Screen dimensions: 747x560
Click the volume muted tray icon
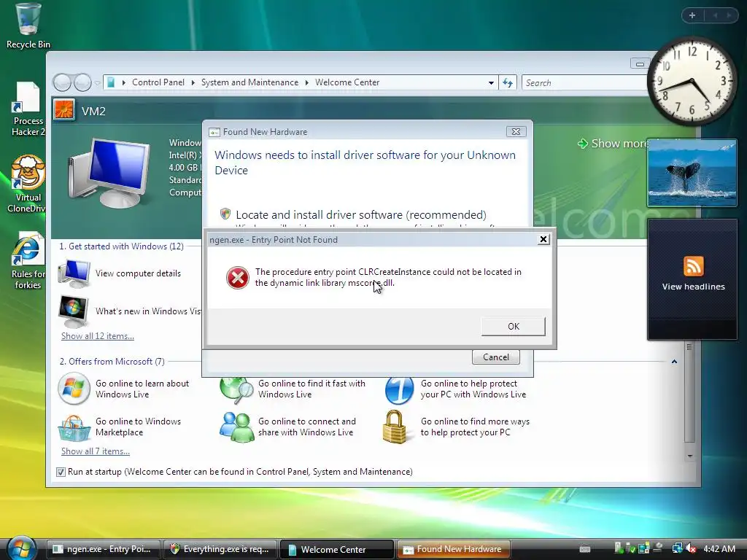(691, 548)
